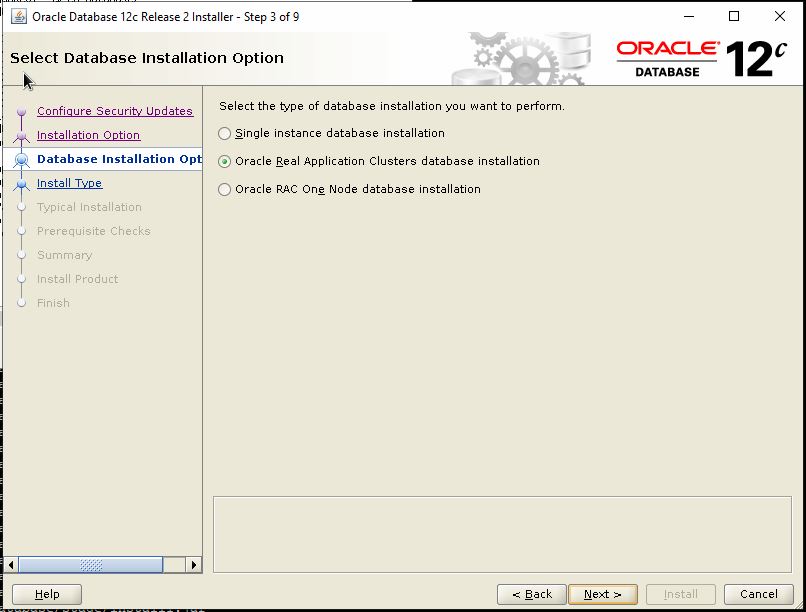Click the Database Installation Option step marker icon
The height and width of the screenshot is (612, 806).
pyautogui.click(x=21, y=160)
